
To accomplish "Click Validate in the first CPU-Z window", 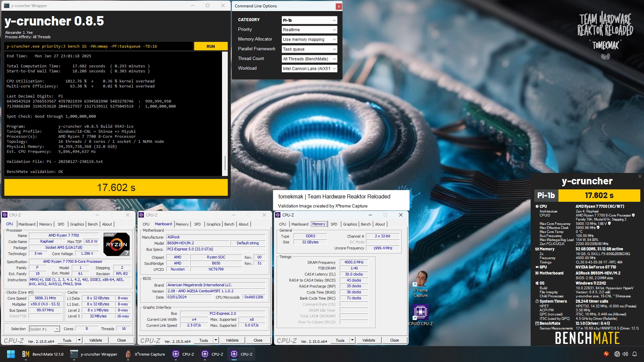I will coord(96,340).
